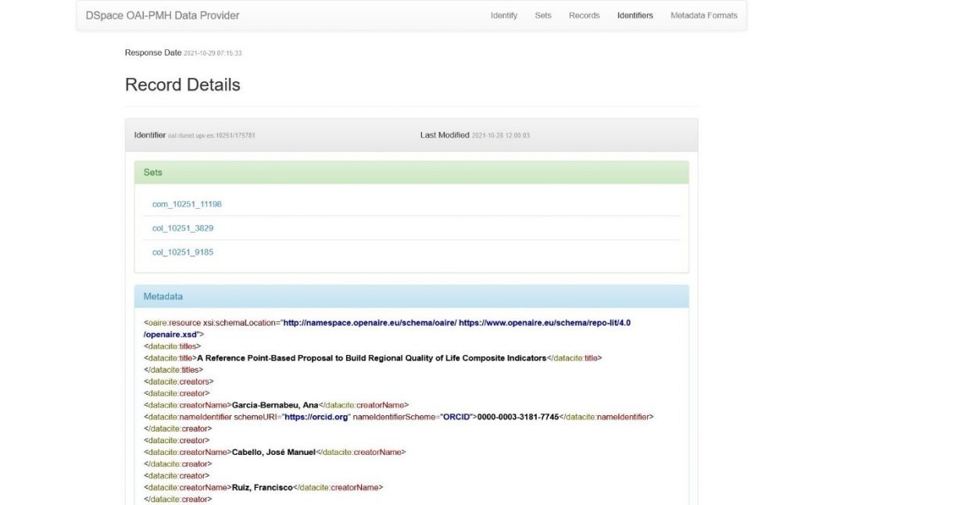The image size is (980, 505).
Task: Click the article title text in metadata
Action: (x=371, y=358)
